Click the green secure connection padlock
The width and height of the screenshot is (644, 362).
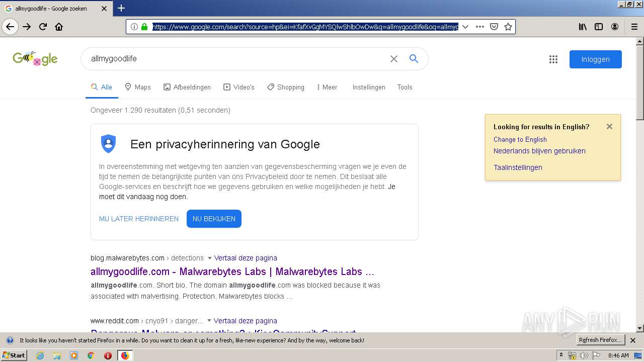(144, 27)
